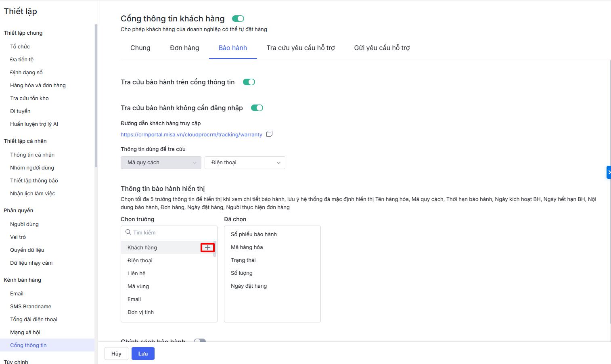Image resolution: width=611 pixels, height=364 pixels.
Task: Switch to the Đơn hàng tab
Action: click(x=184, y=48)
